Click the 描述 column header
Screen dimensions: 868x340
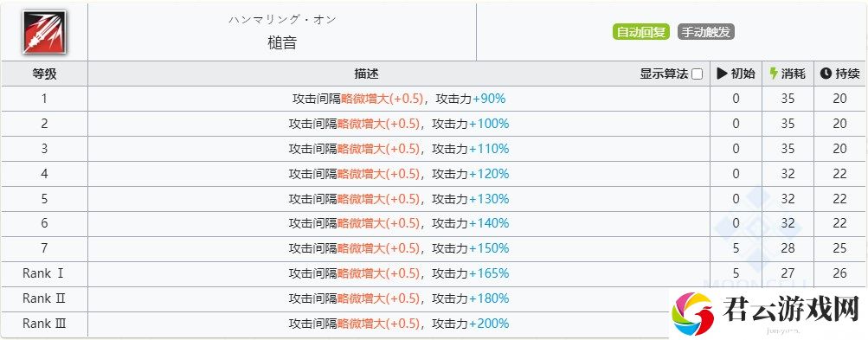[366, 74]
